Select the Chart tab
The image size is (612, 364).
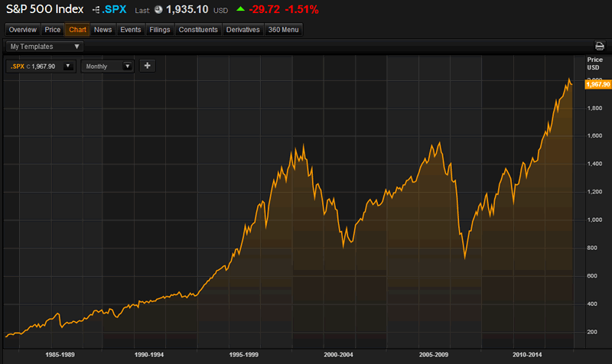pos(77,30)
